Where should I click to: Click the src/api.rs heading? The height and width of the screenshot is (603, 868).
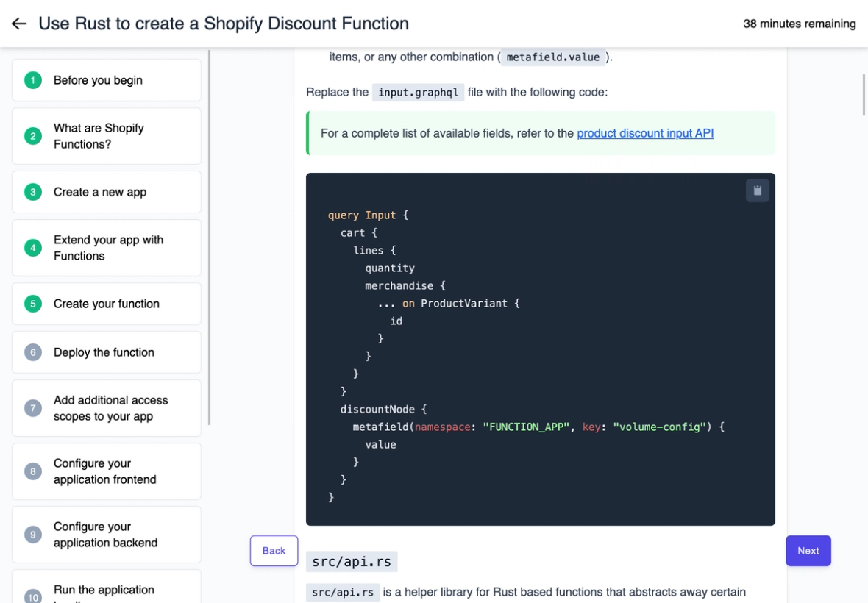point(352,562)
